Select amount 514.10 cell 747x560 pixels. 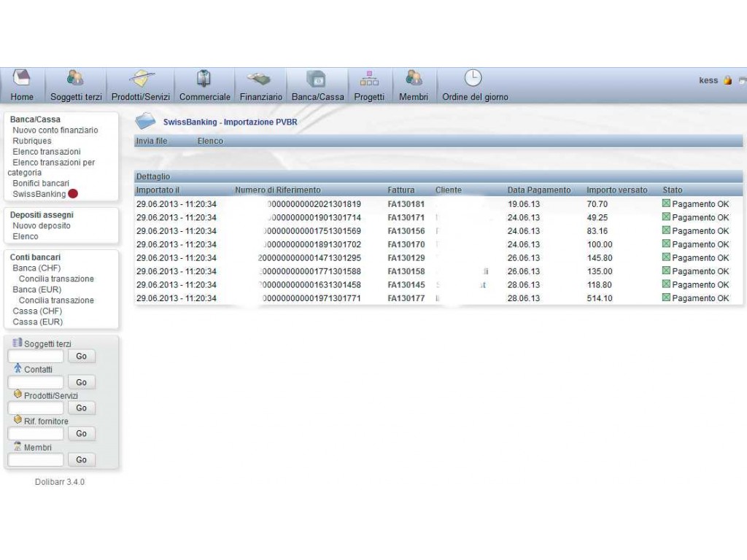point(600,298)
